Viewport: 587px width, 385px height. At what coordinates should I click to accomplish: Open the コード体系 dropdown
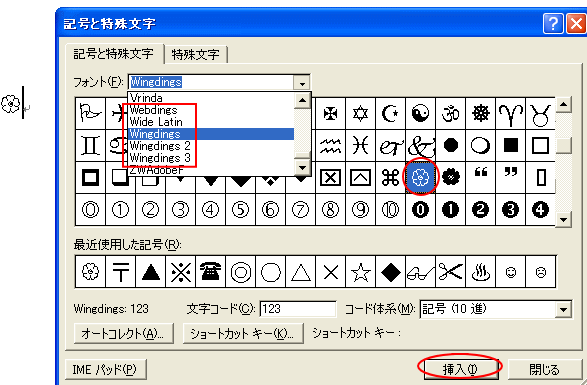(x=563, y=309)
